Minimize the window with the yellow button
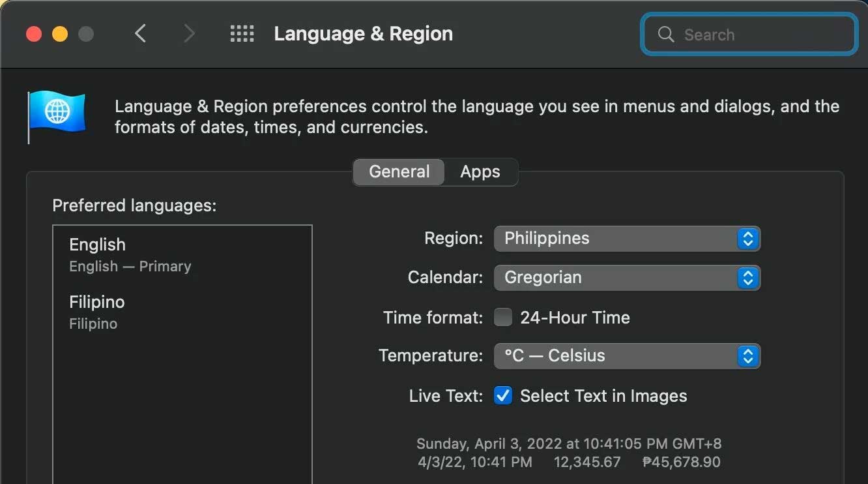 (60, 34)
